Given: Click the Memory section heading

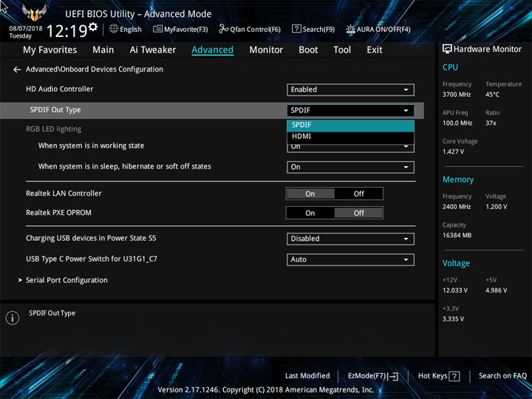Looking at the screenshot, I should coord(458,180).
